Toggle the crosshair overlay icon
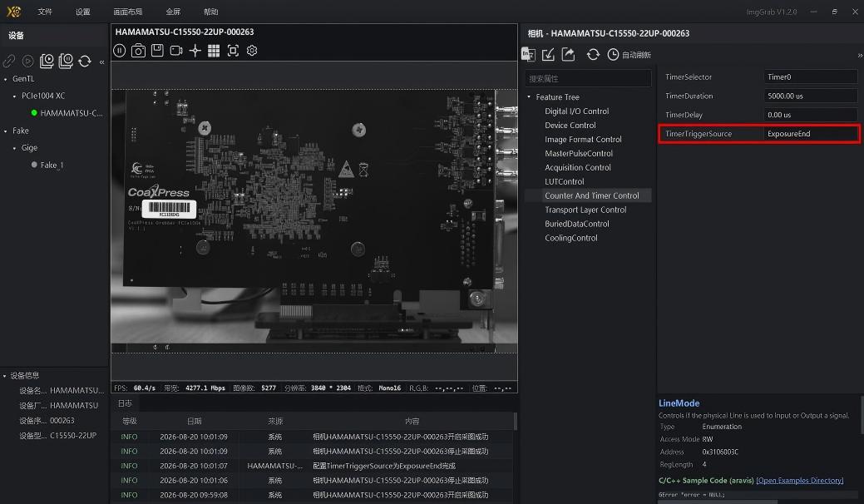Viewport: 864px width, 504px height. coord(195,51)
